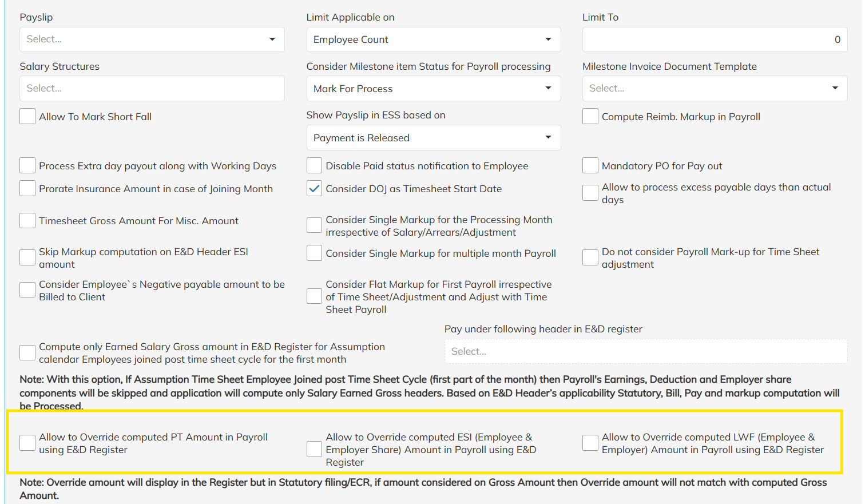Toggle Prorate Insurance Amount in Joining Month
865x504 pixels.
point(27,189)
